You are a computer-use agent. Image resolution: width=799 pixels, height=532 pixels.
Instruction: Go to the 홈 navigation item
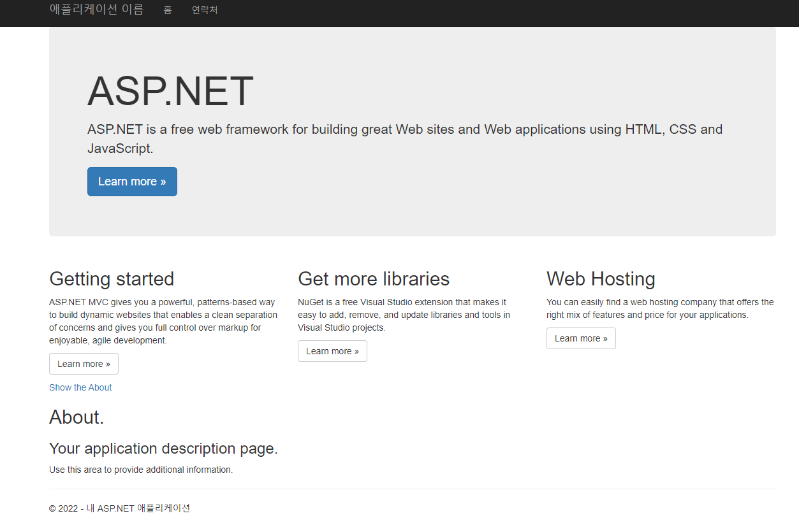click(x=168, y=10)
